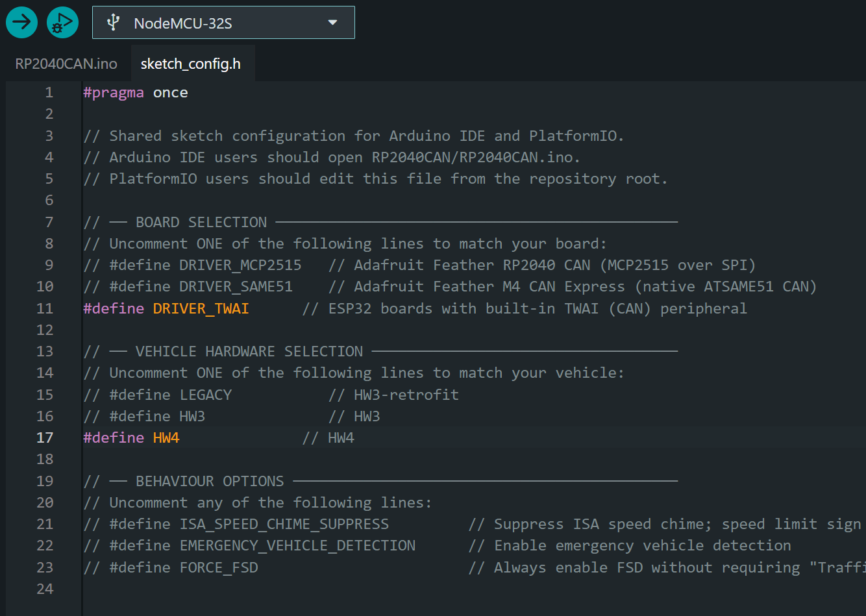Click line number 24 at the bottom
The height and width of the screenshot is (616, 866).
(45, 589)
